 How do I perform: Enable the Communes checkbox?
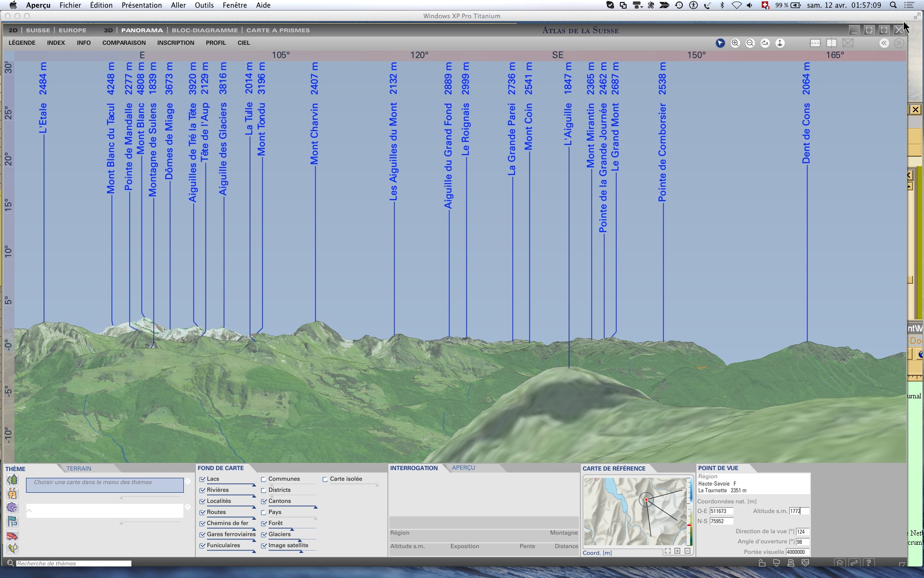pyautogui.click(x=264, y=479)
